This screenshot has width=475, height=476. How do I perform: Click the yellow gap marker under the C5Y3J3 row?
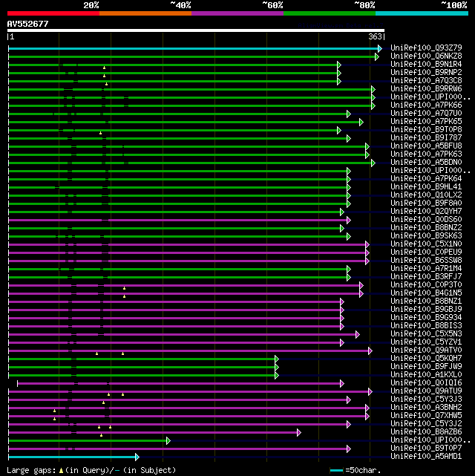[x=103, y=402]
